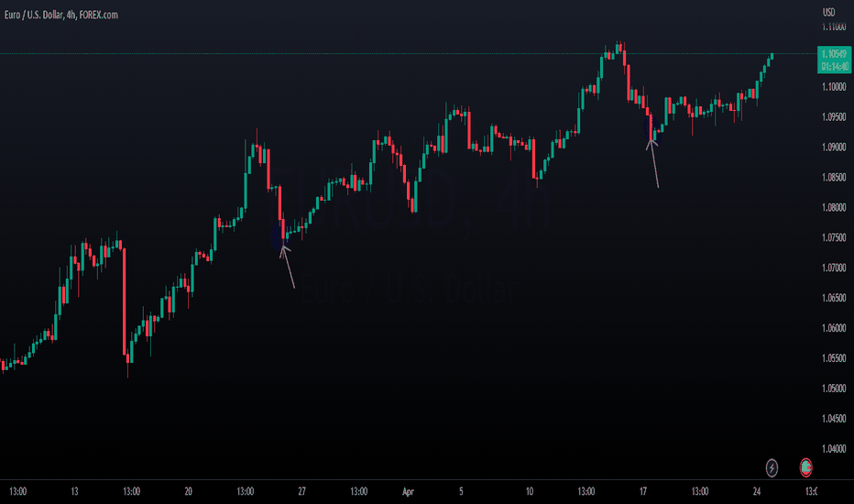Click the 10 date label on time axis
Image resolution: width=854 pixels, height=504 pixels.
point(530,491)
